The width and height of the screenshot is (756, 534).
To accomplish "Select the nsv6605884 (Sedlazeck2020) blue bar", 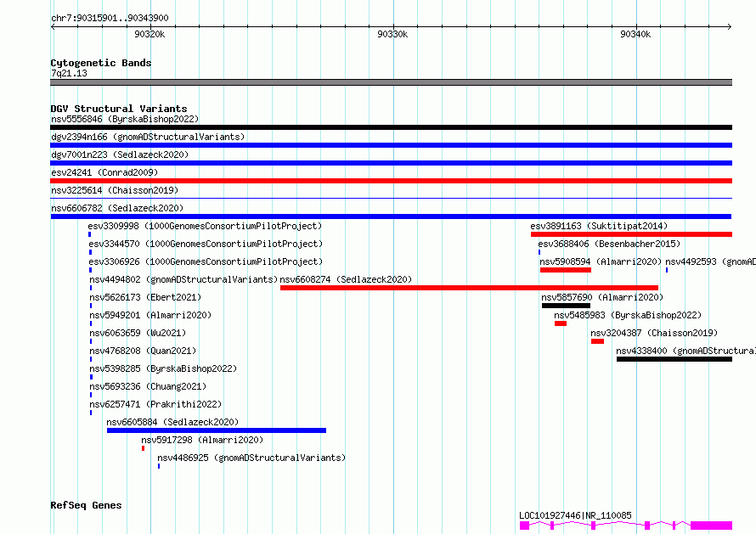I will (x=217, y=430).
